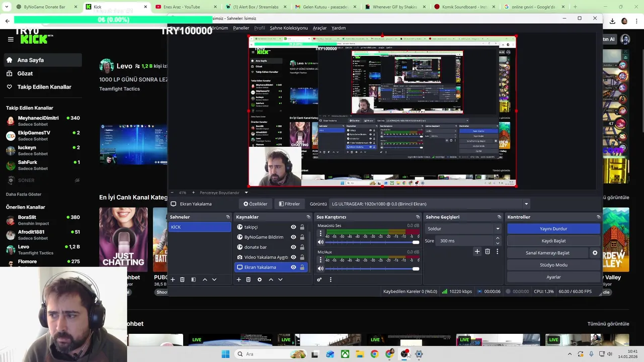This screenshot has width=644, height=362.
Task: Add a new scene with the plus icon
Action: click(x=173, y=280)
